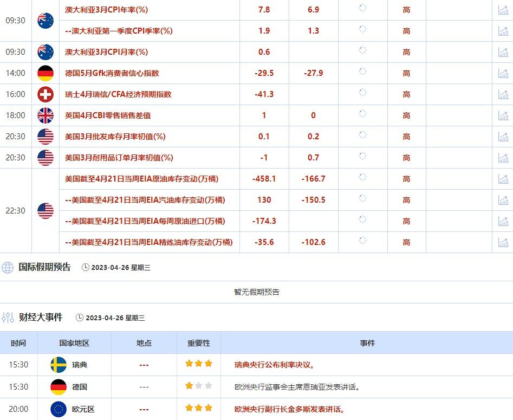
Task: Open 德国5月Gfk消费者信心指数 link
Action: (x=112, y=73)
